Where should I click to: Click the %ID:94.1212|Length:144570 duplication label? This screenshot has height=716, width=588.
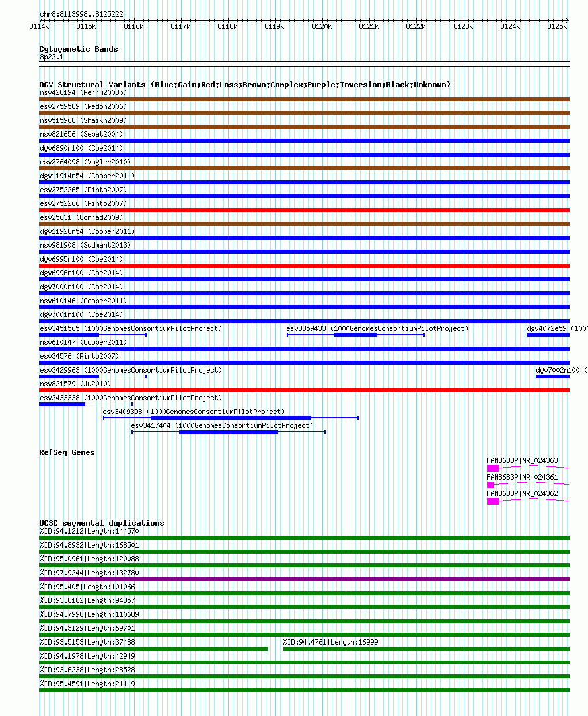click(90, 531)
